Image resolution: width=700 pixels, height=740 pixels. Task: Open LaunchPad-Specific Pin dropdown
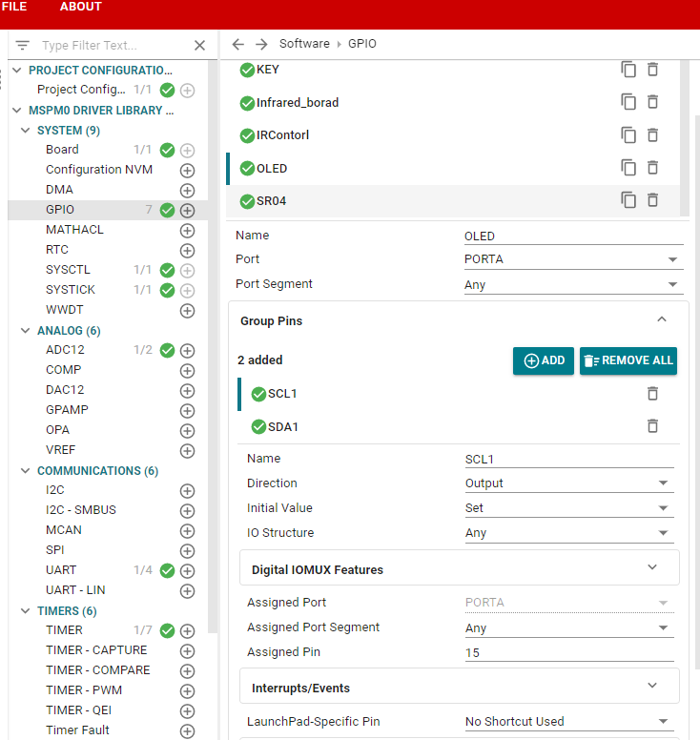(569, 721)
